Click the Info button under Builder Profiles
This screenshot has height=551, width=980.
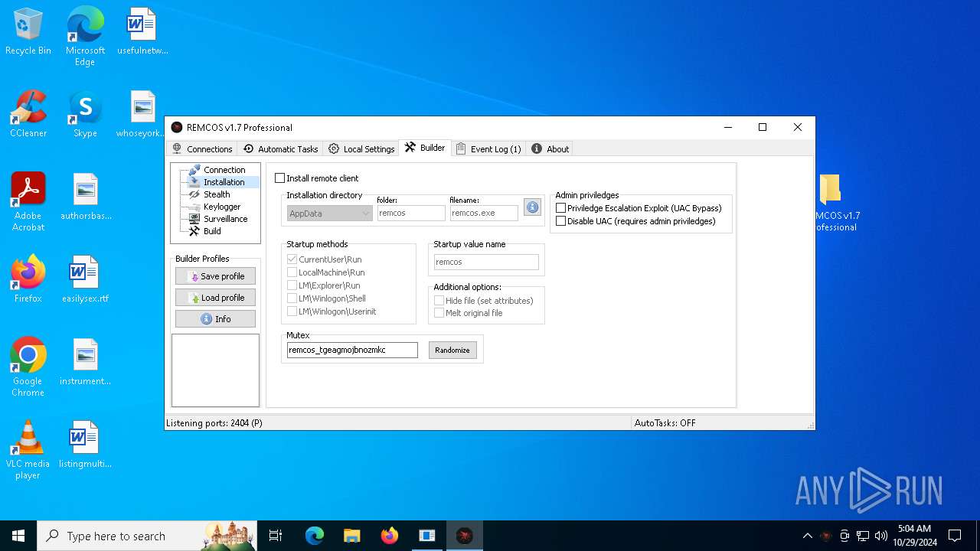coord(215,319)
